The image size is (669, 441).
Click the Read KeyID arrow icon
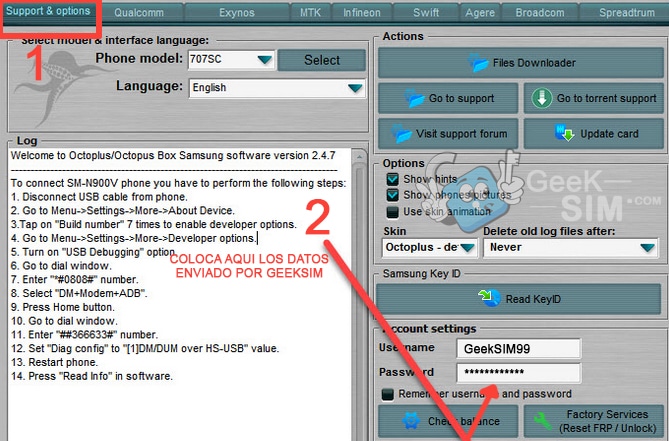coord(489,298)
